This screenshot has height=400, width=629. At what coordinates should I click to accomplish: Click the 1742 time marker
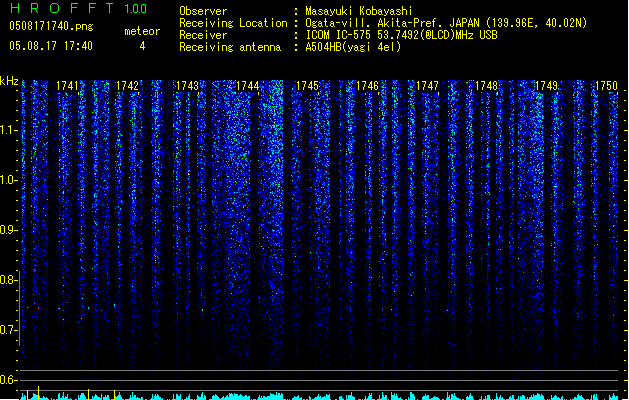(x=127, y=86)
